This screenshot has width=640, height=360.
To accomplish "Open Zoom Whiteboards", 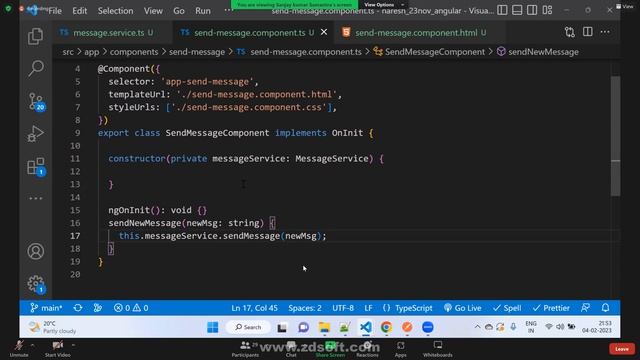I will (438, 348).
